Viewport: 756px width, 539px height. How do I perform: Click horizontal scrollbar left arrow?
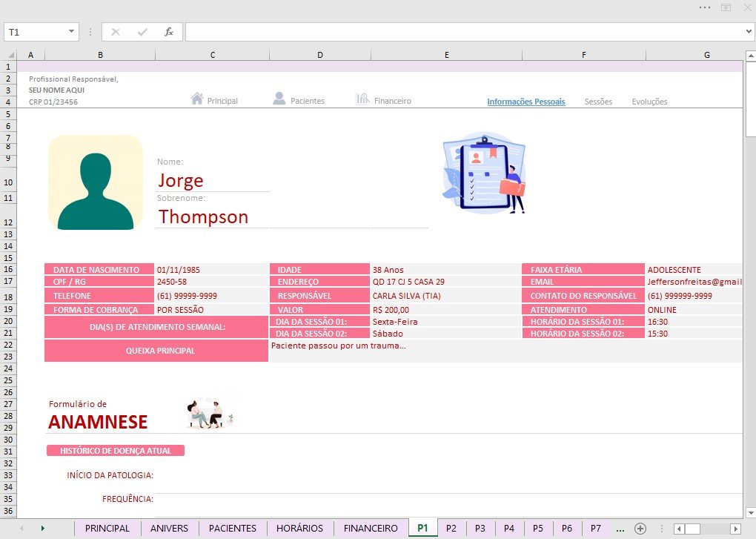(x=679, y=529)
